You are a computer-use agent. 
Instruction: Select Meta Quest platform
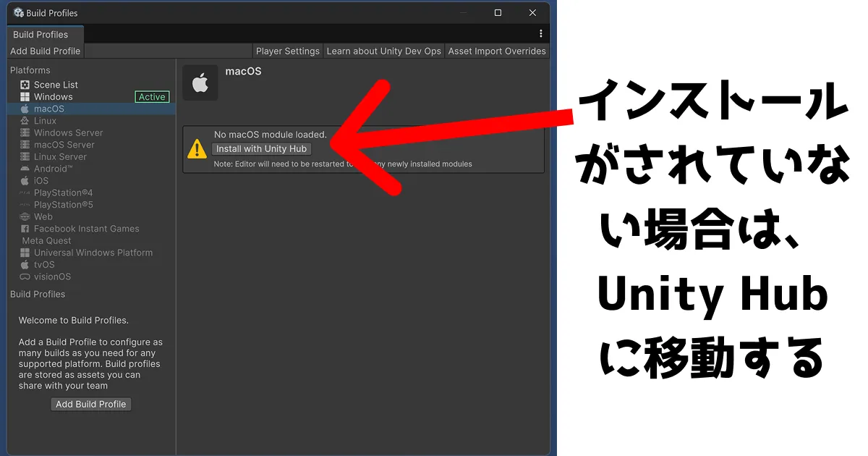pos(46,240)
